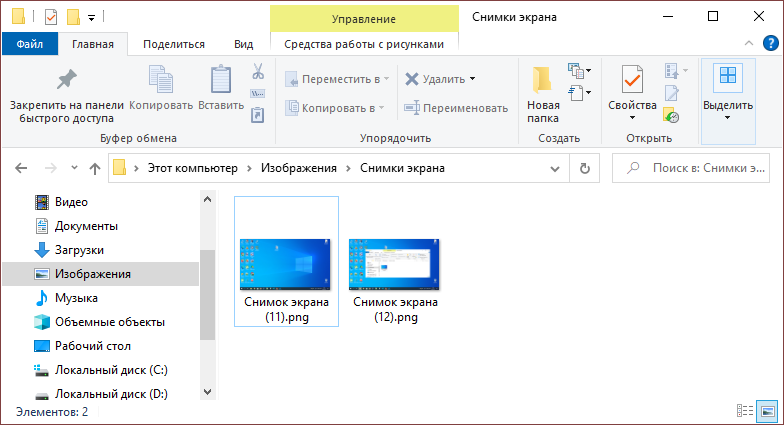Image resolution: width=784 pixels, height=425 pixels.
Task: Click Изображения in the address bar
Action: click(x=299, y=168)
